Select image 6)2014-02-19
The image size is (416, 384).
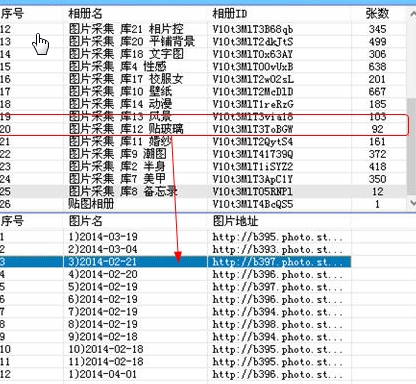click(103, 299)
